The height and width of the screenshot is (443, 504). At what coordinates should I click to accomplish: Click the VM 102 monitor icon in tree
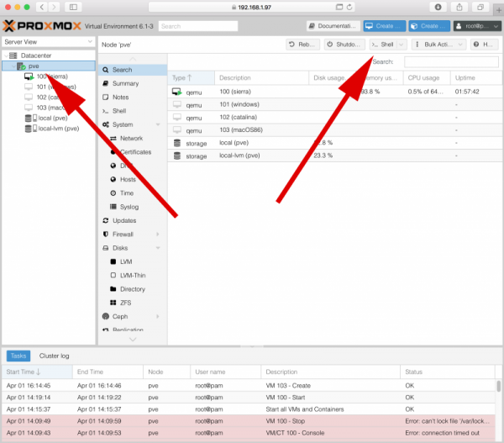point(29,98)
